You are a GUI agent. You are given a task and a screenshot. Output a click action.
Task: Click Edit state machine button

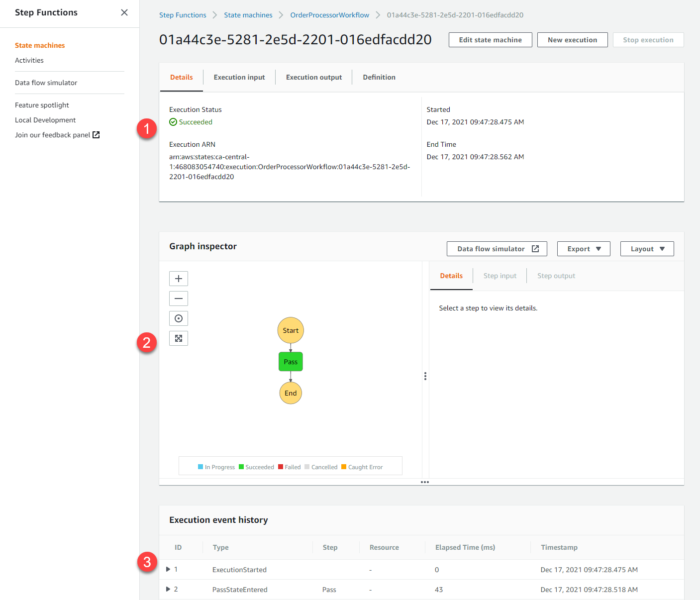pyautogui.click(x=491, y=40)
